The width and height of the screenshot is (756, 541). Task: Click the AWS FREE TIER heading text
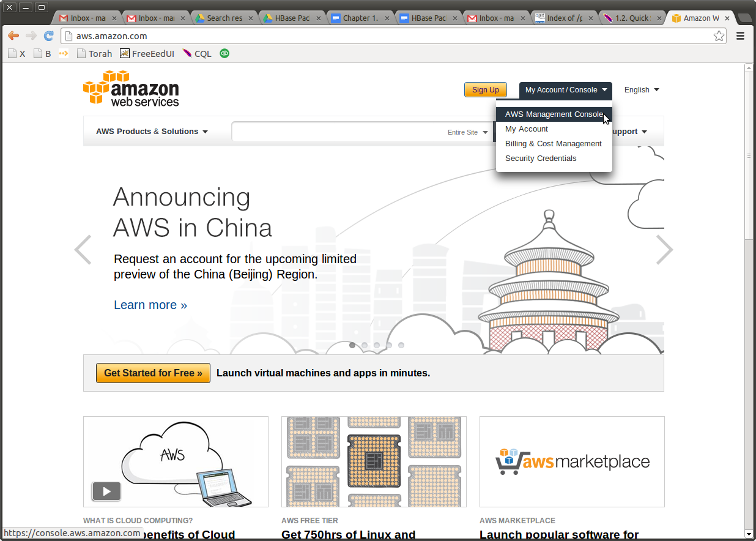(x=309, y=521)
